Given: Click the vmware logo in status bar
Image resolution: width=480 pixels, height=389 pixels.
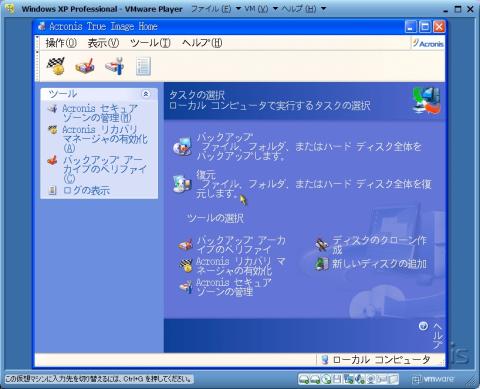Looking at the screenshot, I should 433,379.
